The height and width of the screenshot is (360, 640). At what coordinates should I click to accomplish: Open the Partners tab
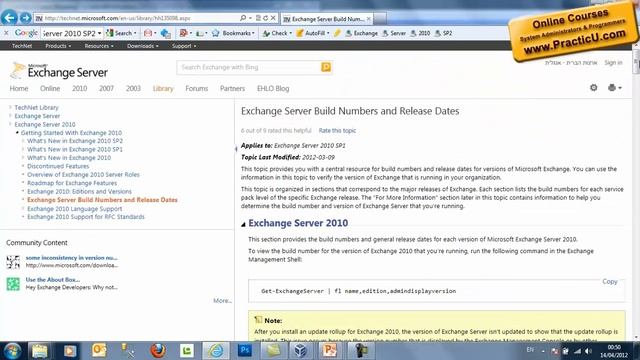tap(232, 88)
